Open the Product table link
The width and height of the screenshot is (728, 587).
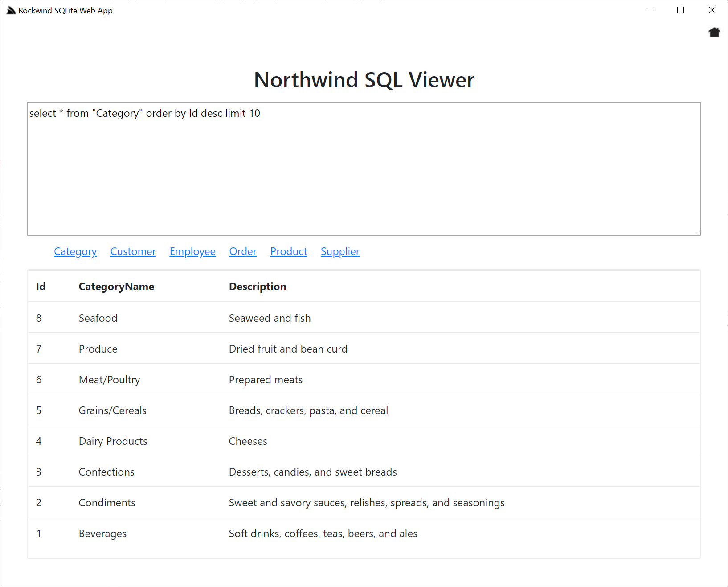click(x=289, y=251)
